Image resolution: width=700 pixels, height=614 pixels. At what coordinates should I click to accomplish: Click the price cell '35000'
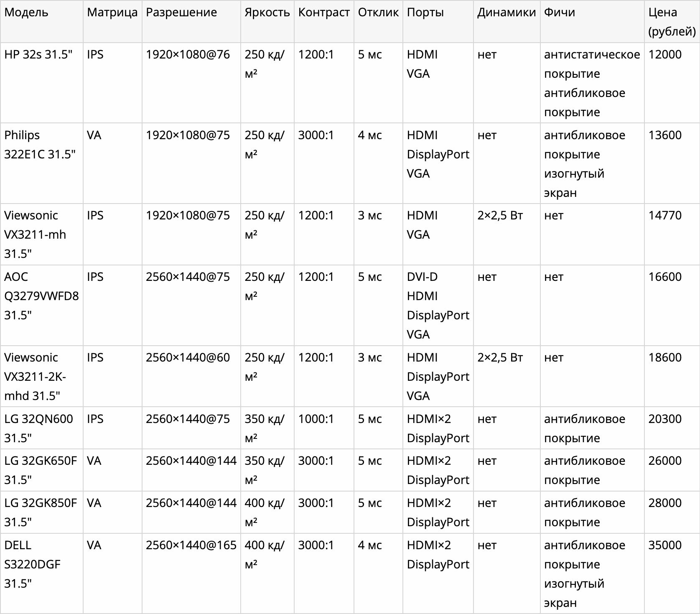[x=672, y=573]
